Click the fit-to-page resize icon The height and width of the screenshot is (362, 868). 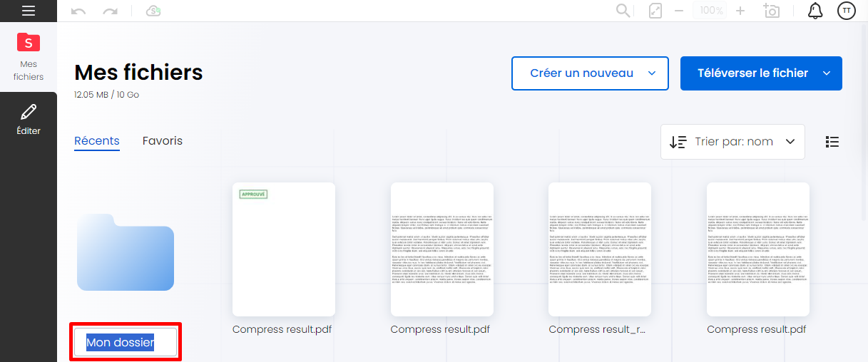655,11
